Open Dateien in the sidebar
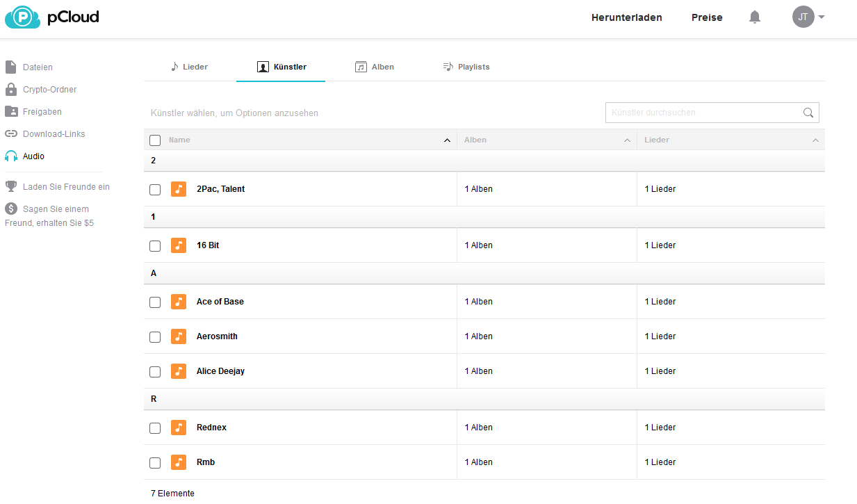The width and height of the screenshot is (857, 504). pyautogui.click(x=38, y=67)
